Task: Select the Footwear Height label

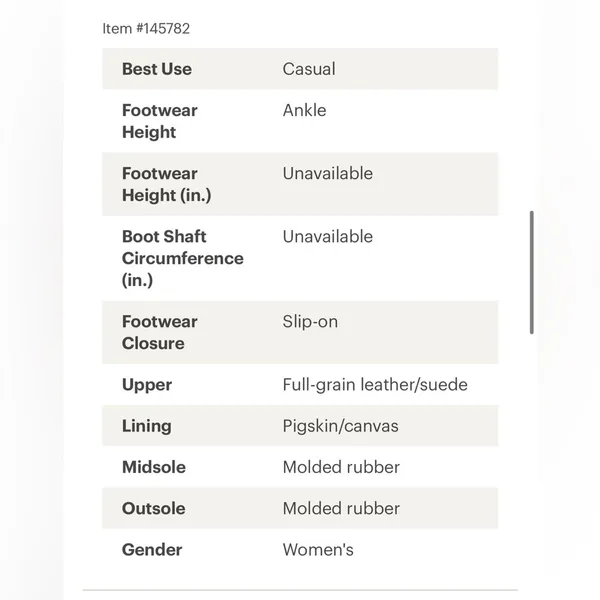Action: (160, 121)
